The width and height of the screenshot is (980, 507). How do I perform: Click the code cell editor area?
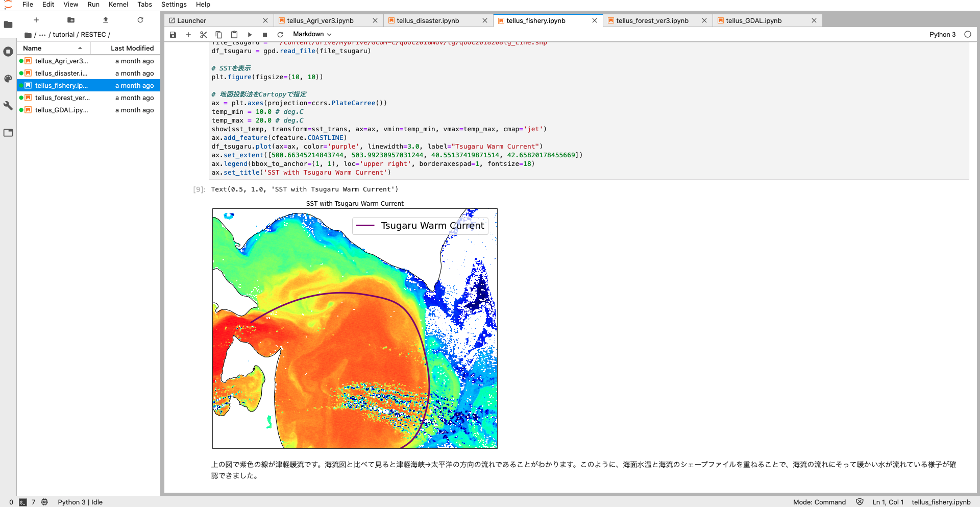pyautogui.click(x=589, y=110)
